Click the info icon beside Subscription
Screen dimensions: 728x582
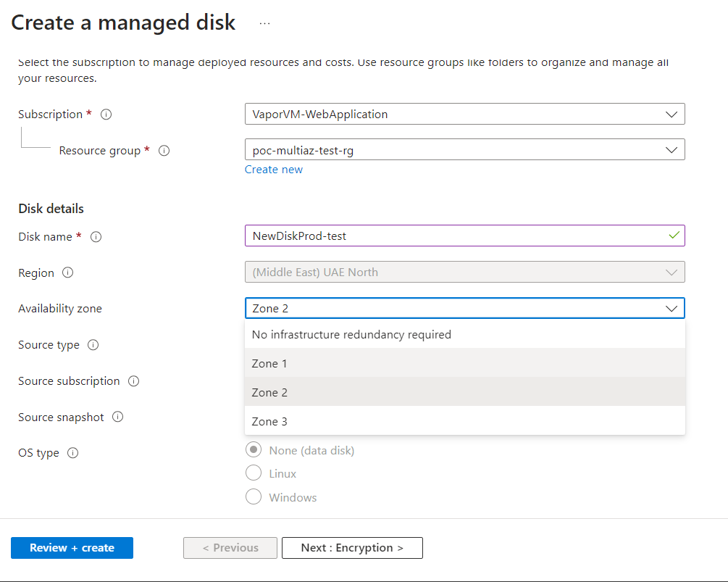105,114
